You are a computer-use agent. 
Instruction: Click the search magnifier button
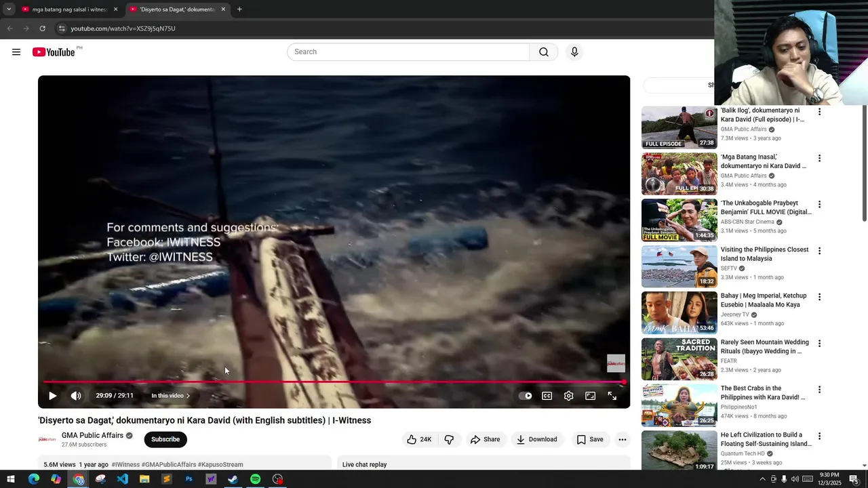click(x=544, y=52)
